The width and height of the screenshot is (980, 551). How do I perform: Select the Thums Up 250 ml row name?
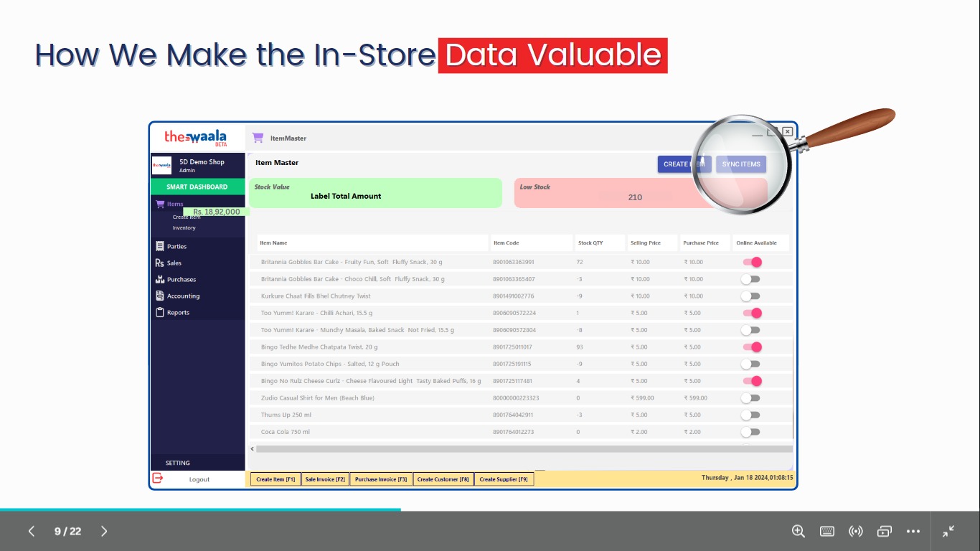[x=286, y=415]
